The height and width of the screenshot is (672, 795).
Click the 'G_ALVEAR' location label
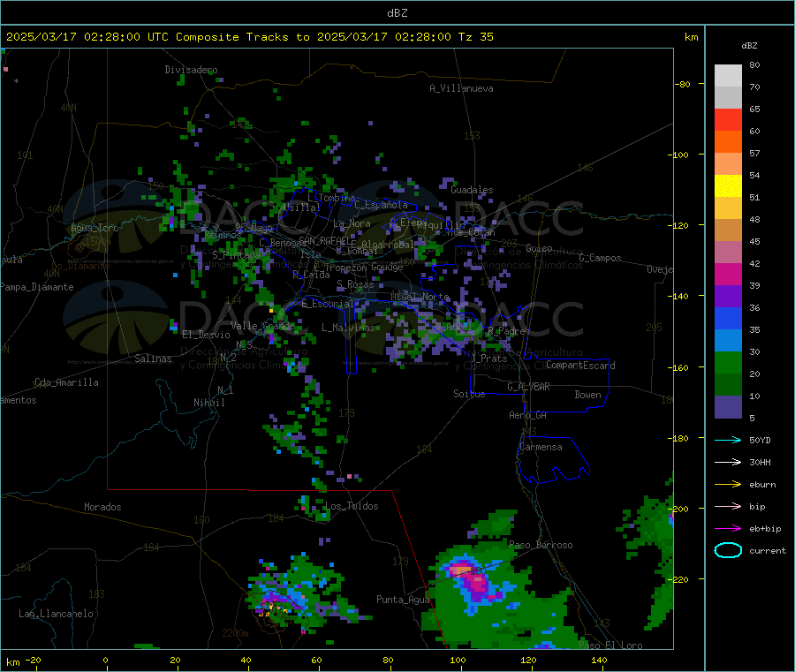click(x=528, y=387)
